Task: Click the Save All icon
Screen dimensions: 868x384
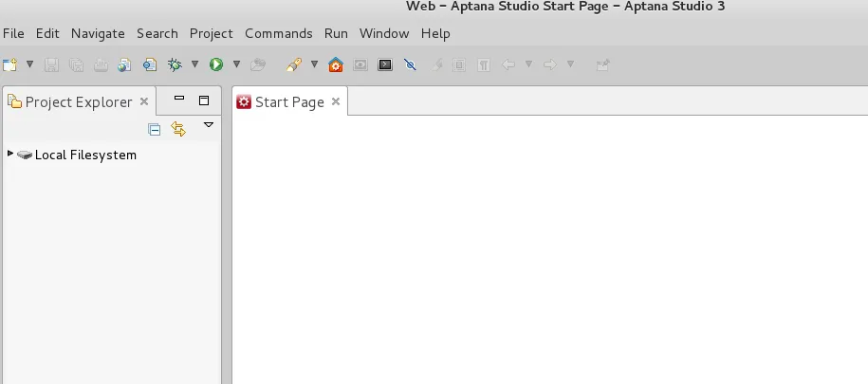Action: (76, 64)
